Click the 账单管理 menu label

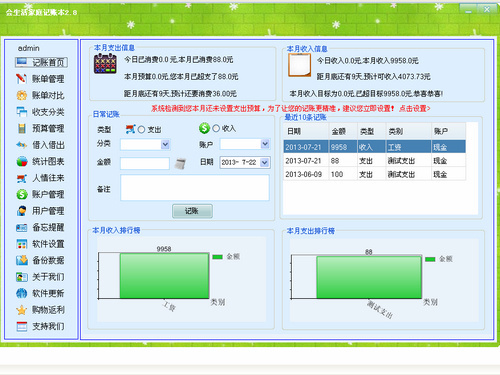click(x=48, y=79)
